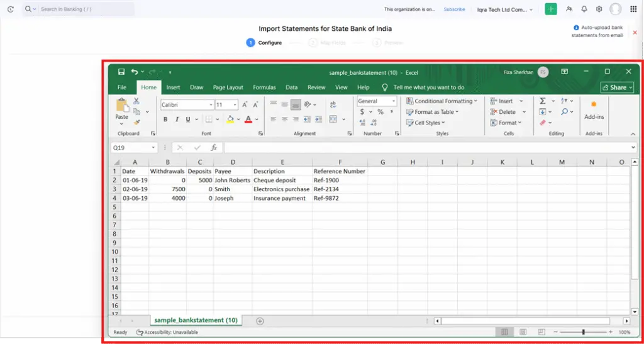This screenshot has height=344, width=644.
Task: Click the Clear eraser icon
Action: pyautogui.click(x=543, y=123)
